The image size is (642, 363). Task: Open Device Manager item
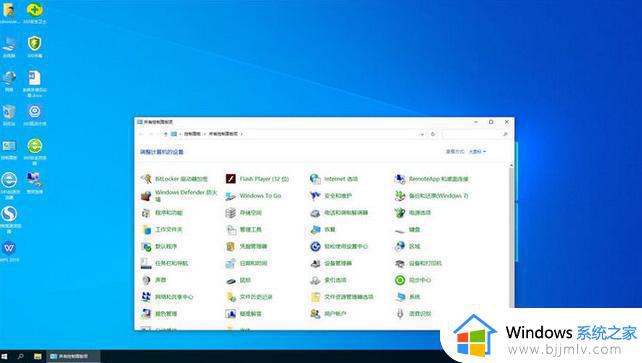coord(331,263)
